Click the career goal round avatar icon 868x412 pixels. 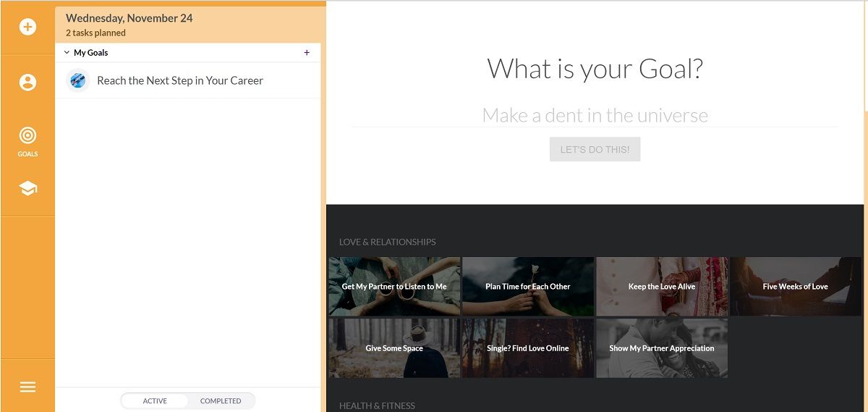78,80
